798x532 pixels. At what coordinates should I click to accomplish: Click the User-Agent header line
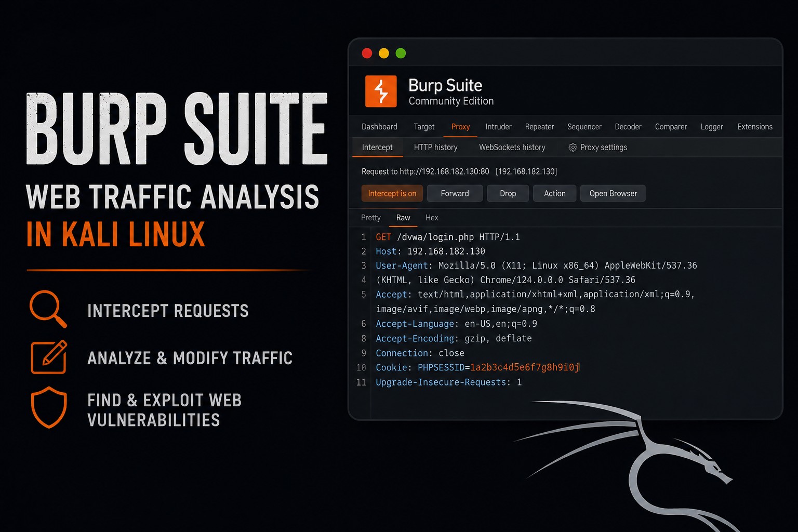click(x=536, y=266)
